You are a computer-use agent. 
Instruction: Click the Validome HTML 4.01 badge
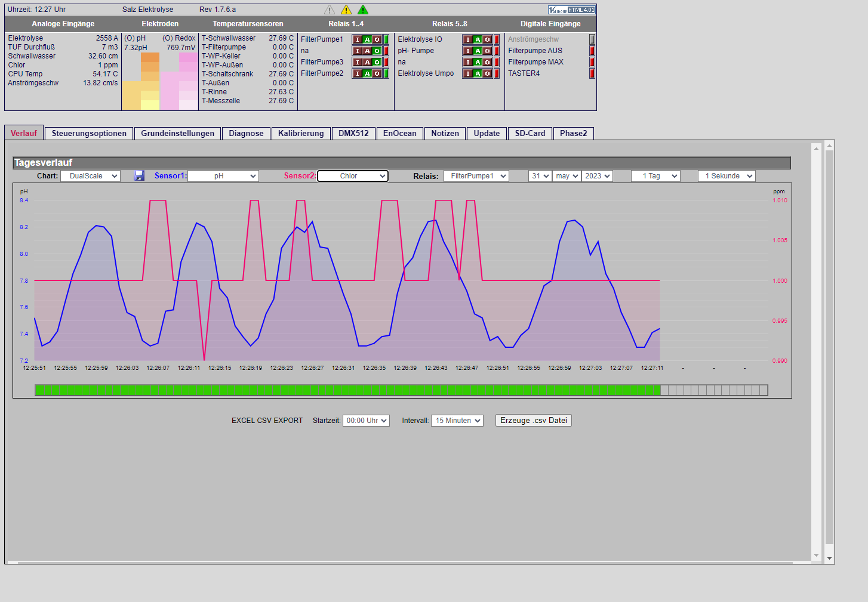571,10
